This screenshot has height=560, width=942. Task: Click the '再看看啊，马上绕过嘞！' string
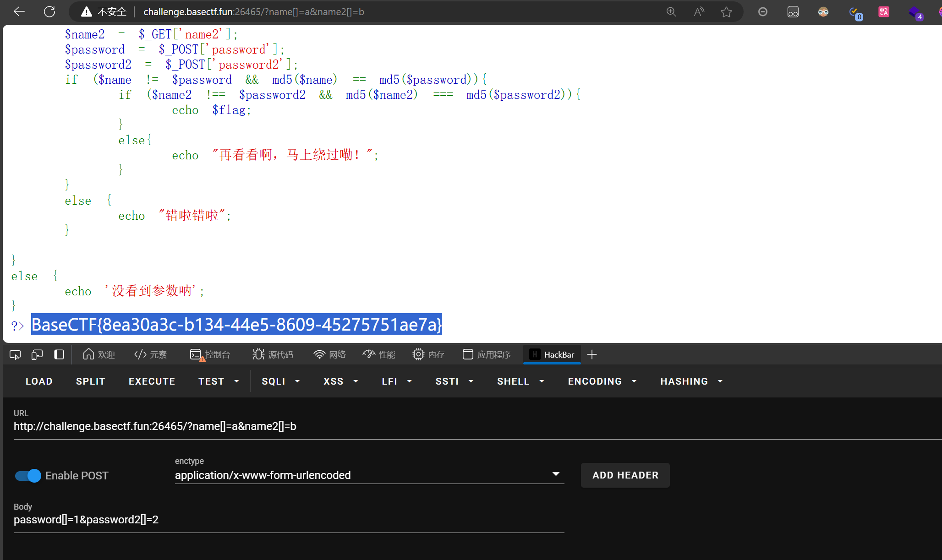[x=292, y=155]
